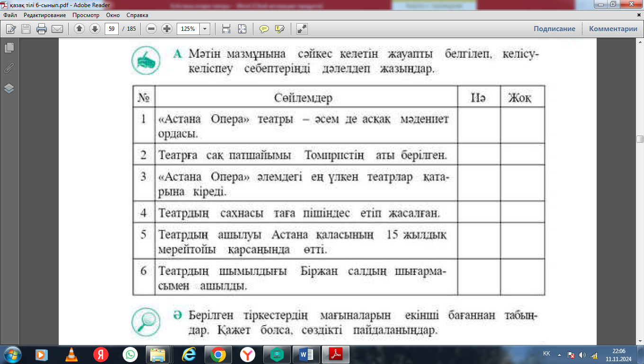Go to the previous page arrow

79,29
